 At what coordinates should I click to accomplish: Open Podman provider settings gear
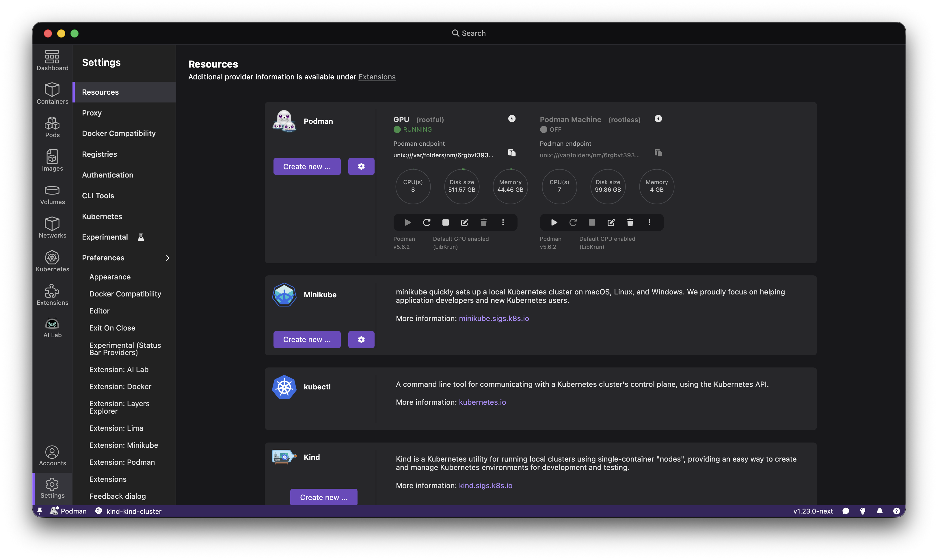point(361,167)
